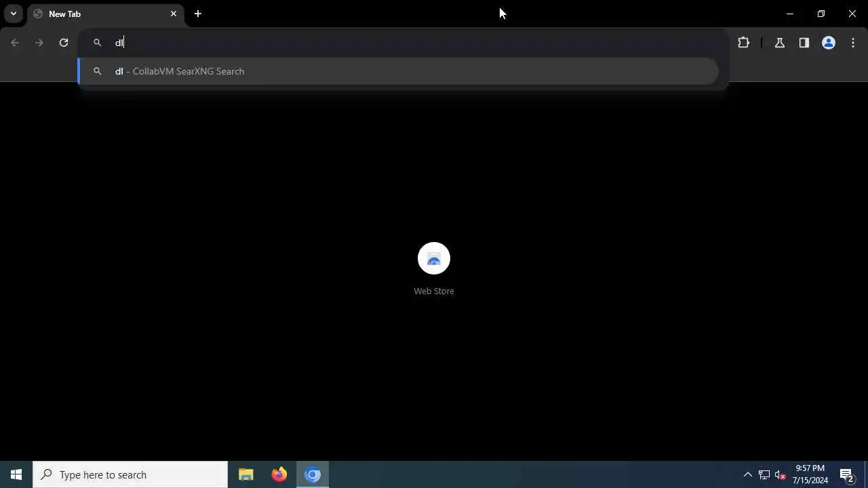Open the Windows Start menu
The width and height of the screenshot is (868, 488).
pyautogui.click(x=16, y=474)
